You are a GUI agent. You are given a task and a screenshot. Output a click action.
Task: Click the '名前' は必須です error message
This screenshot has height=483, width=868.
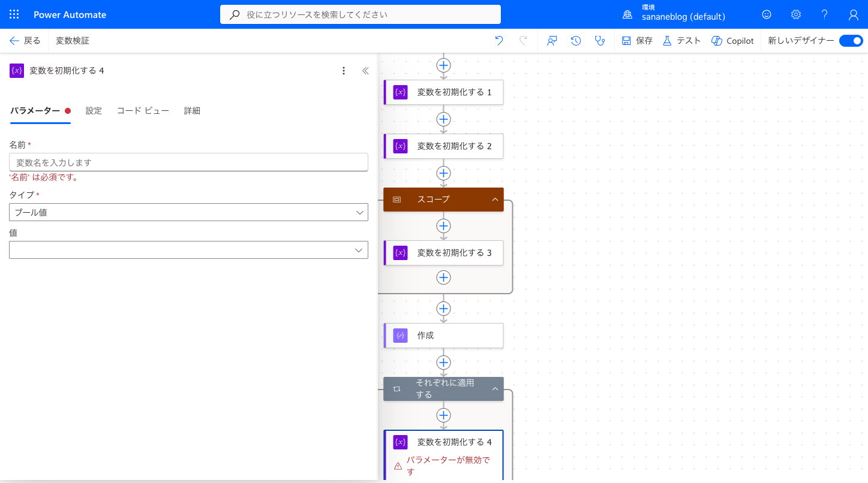click(x=43, y=177)
